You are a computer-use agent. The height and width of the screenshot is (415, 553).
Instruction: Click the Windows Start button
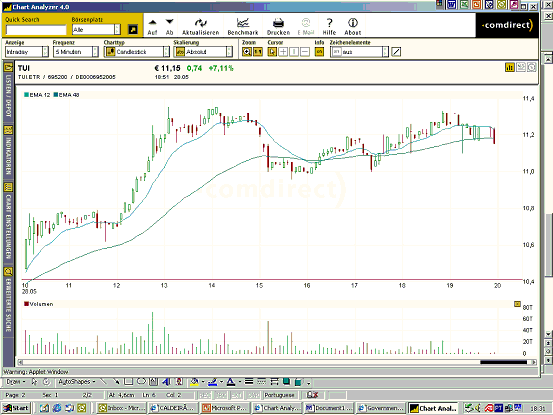pos(16,408)
